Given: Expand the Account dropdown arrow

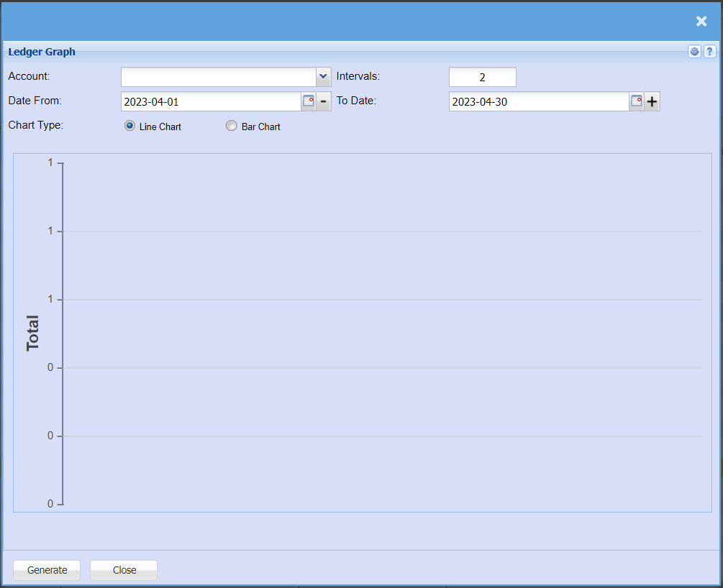Looking at the screenshot, I should coord(323,77).
